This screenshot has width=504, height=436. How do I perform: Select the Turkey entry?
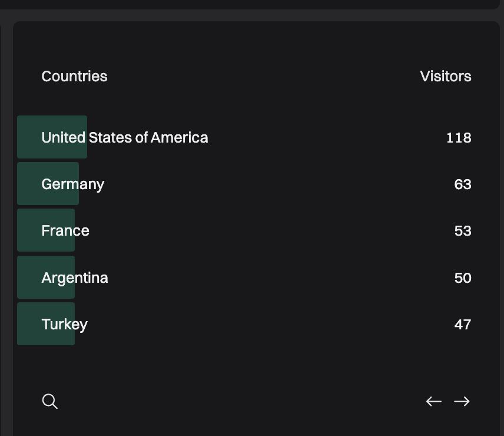64,324
